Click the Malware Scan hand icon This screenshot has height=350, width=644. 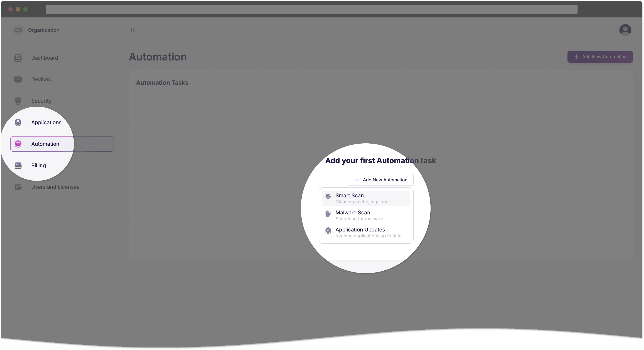point(328,213)
